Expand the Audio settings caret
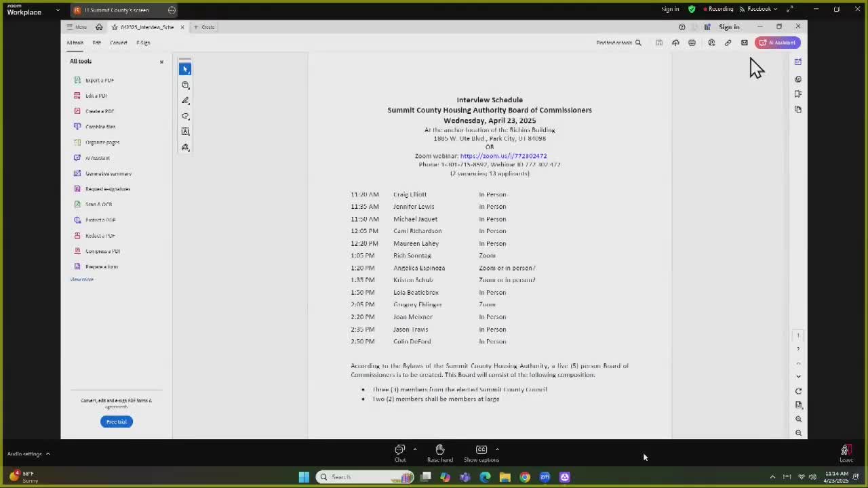The image size is (868, 488). 47,453
